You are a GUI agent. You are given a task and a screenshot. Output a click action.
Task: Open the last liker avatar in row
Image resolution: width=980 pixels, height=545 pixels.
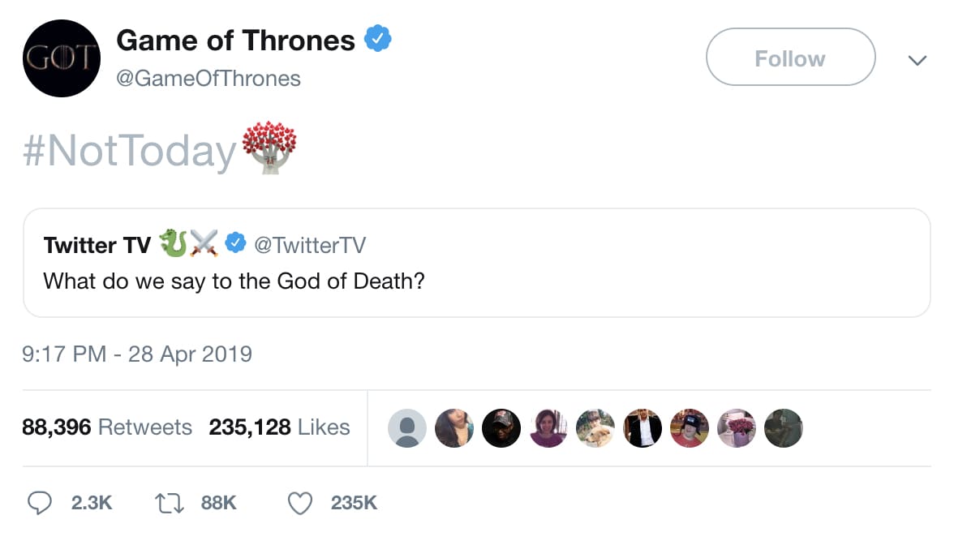click(783, 427)
